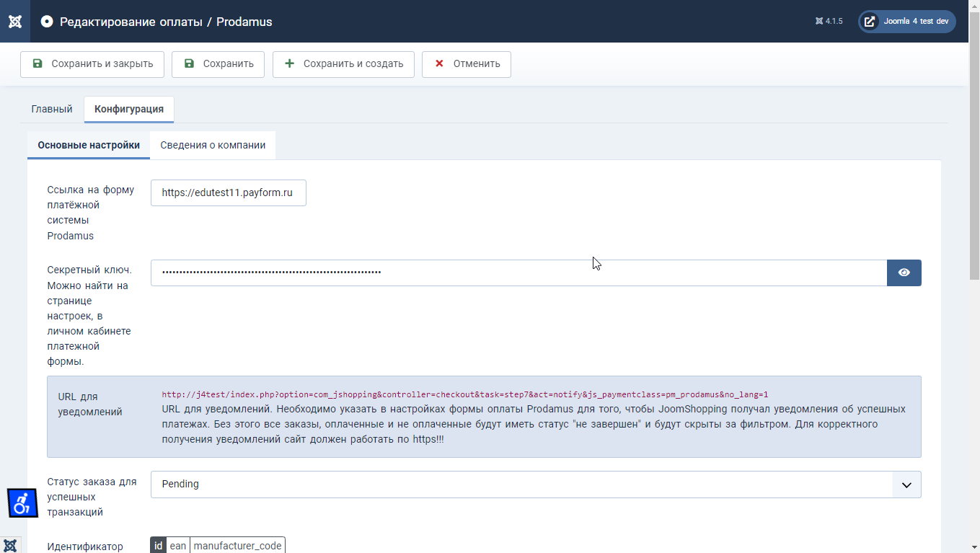Click the Prodamus payment form URL field
The height and width of the screenshot is (553, 980).
pyautogui.click(x=228, y=193)
